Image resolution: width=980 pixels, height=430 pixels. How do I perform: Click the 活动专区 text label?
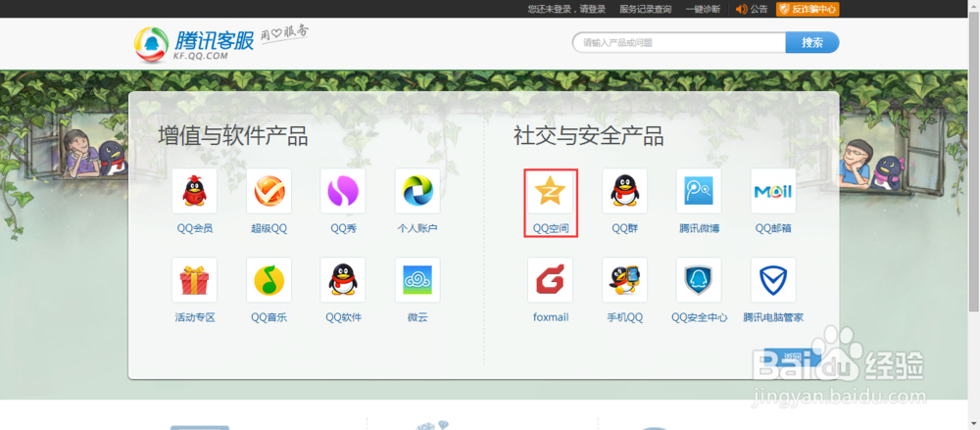195,317
